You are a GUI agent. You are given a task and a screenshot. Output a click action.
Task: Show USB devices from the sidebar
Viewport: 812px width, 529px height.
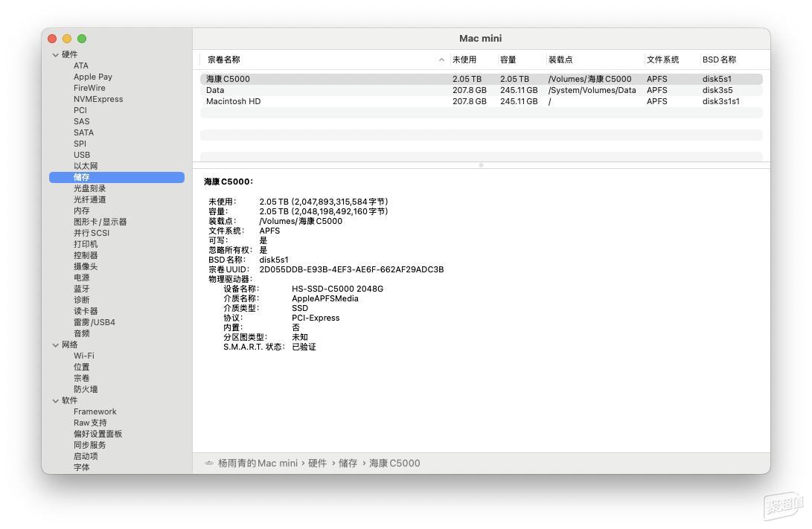pyautogui.click(x=82, y=155)
